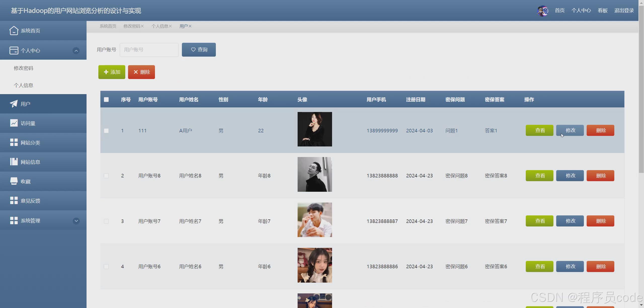Check the checkbox for 用户账号8 row

(x=106, y=176)
